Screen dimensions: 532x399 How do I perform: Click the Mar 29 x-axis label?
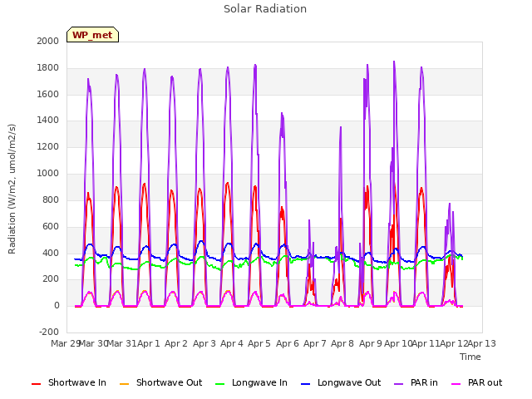(x=66, y=343)
